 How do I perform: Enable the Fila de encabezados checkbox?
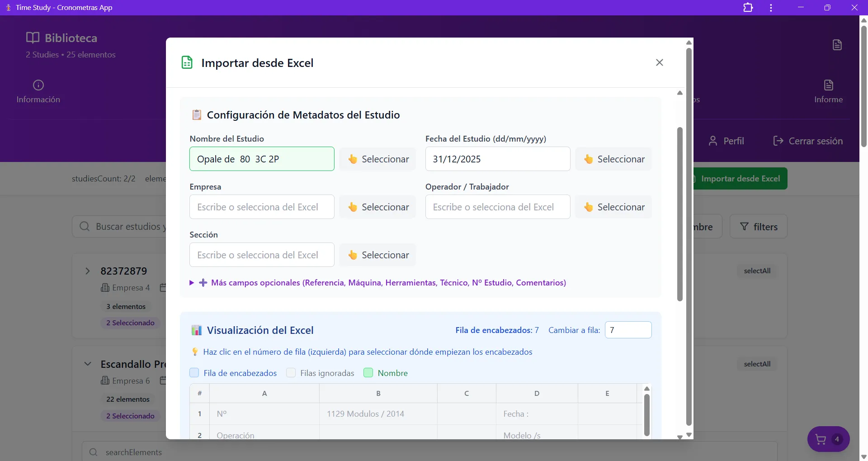tap(194, 373)
